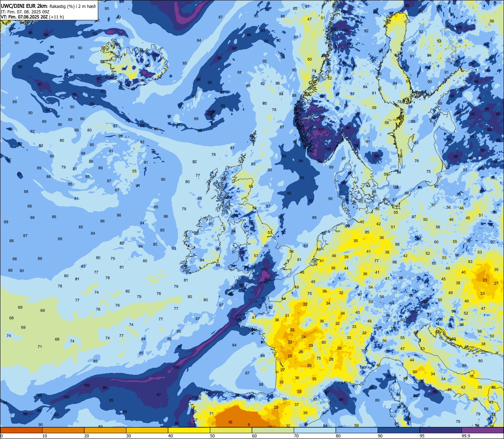Click the 30–40% amber legend swatch
This screenshot has width=504, height=439.
click(147, 430)
